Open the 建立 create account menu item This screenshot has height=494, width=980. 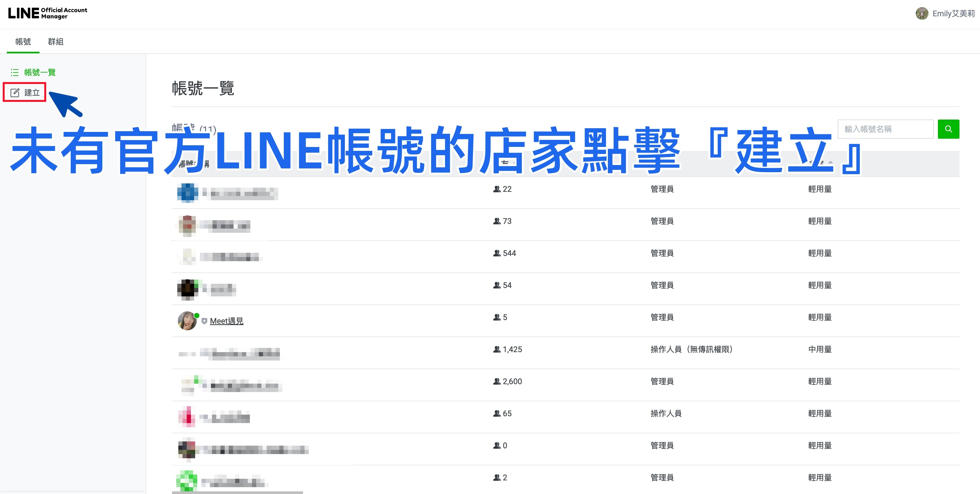(x=25, y=92)
